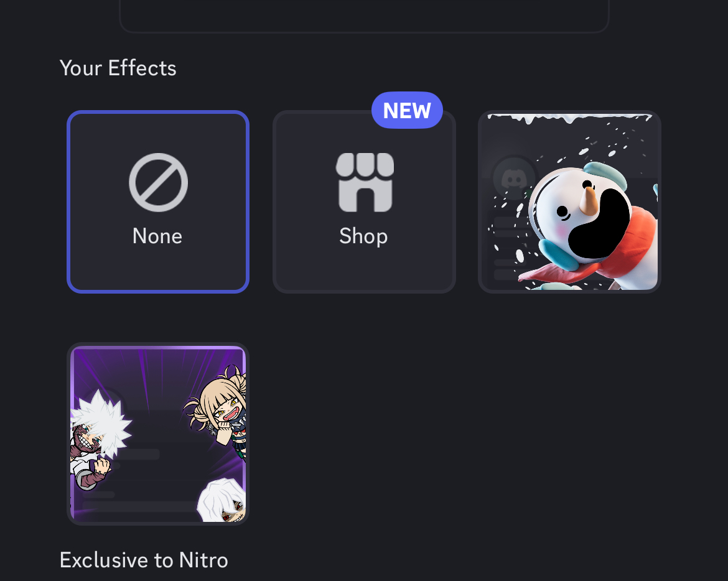The image size is (728, 581).
Task: Click the white-haired character at bottom corner
Action: pos(222,500)
